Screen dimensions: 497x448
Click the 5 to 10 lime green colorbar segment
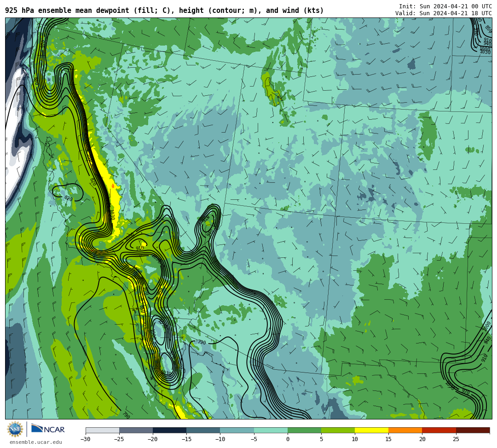point(338,430)
